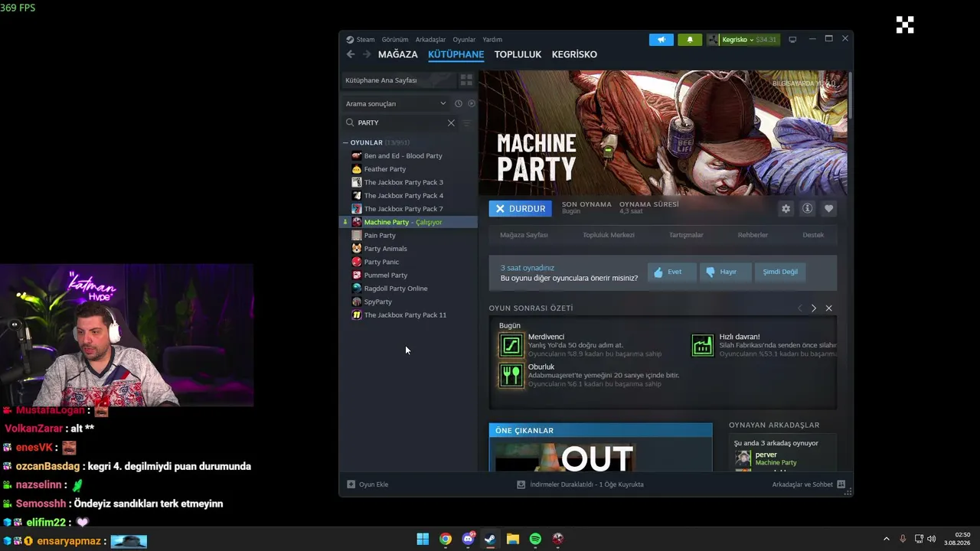
Task: Click the Windows Start button
Action: (423, 539)
